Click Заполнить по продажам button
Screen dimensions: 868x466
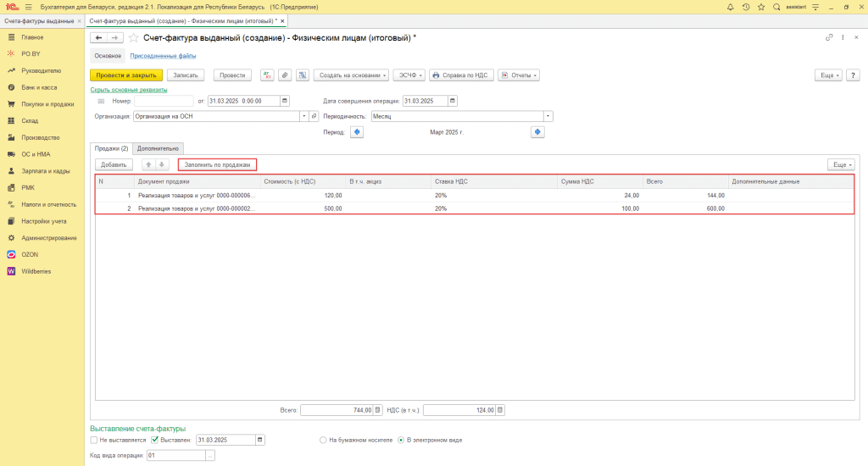(x=217, y=164)
